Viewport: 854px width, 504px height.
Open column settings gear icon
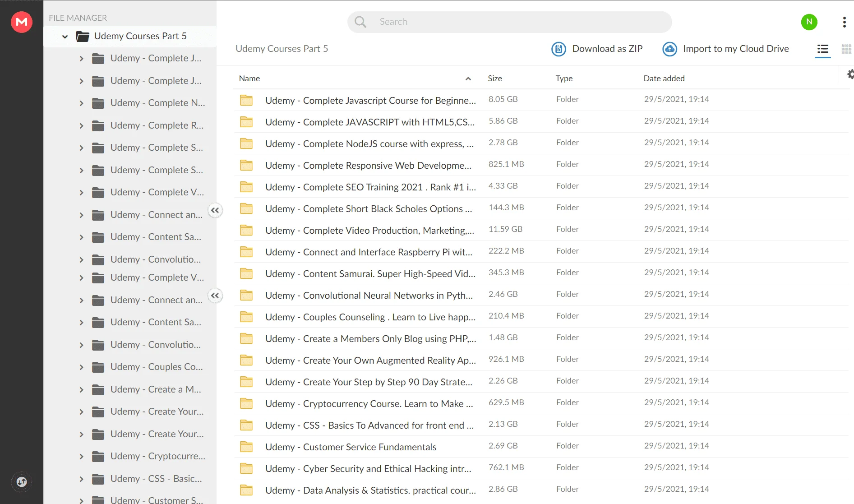[x=850, y=74]
